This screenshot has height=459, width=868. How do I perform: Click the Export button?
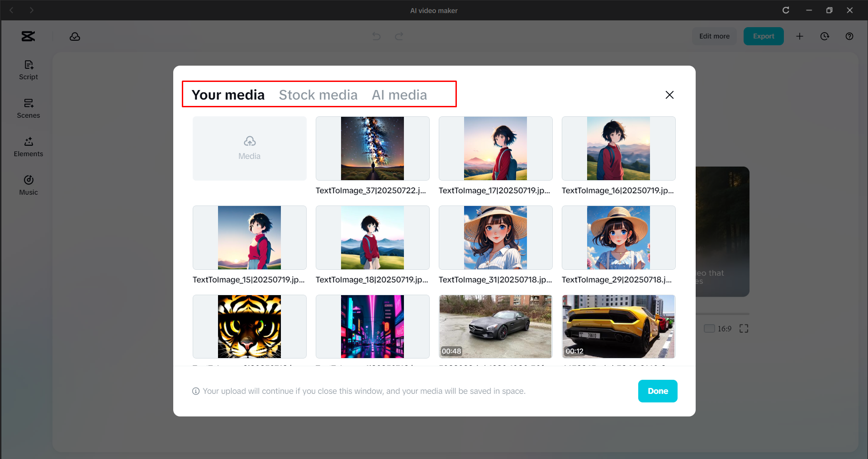(763, 36)
